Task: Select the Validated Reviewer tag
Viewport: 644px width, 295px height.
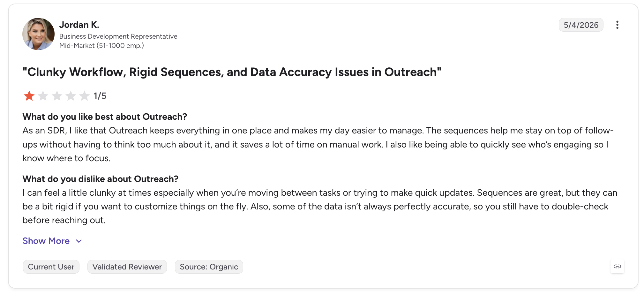Action: (x=127, y=267)
